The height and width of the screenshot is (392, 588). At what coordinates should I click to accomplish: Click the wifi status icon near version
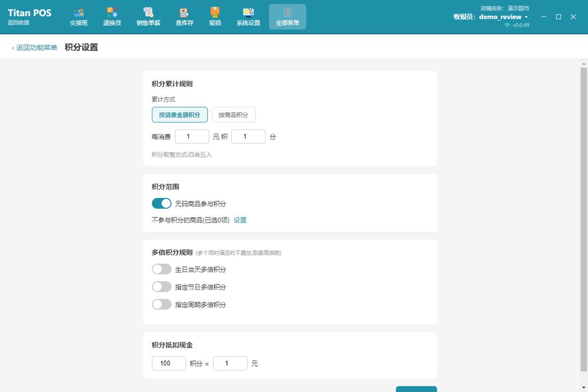pyautogui.click(x=507, y=25)
